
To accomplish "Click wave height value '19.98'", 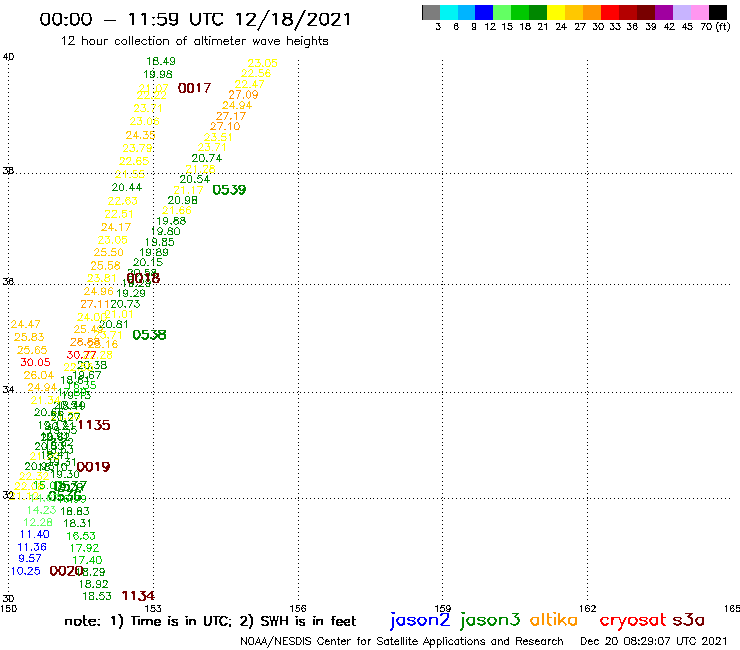I will coord(158,74).
